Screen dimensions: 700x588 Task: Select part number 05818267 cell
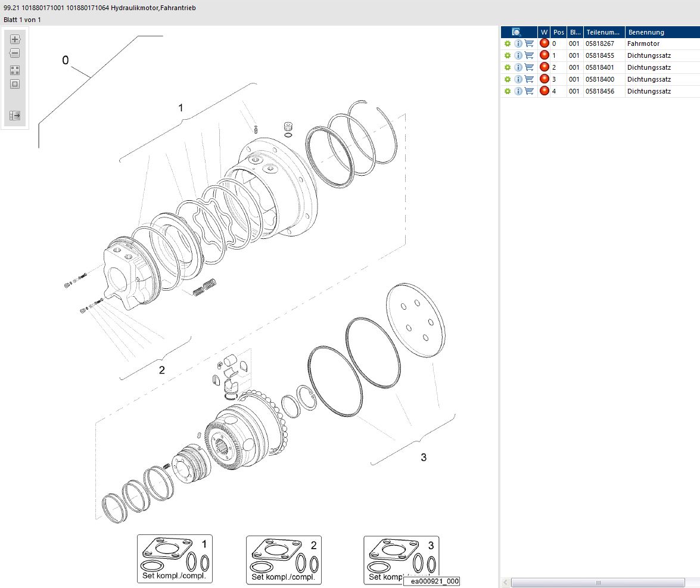coord(604,43)
